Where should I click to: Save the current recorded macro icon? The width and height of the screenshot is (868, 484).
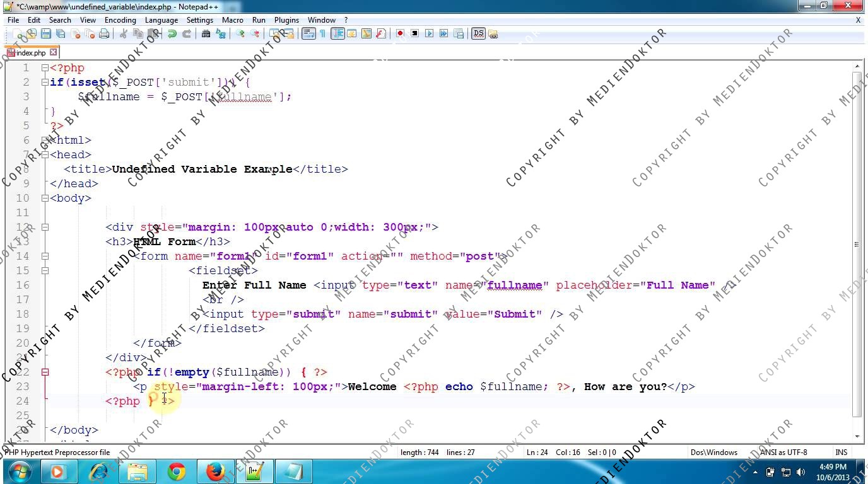pyautogui.click(x=459, y=33)
